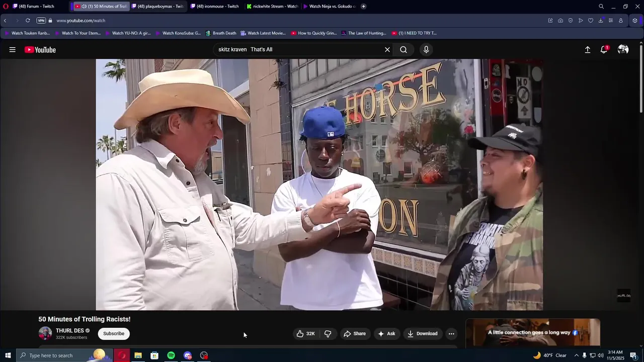Open the THURL DES channel name link
The height and width of the screenshot is (362, 644).
pos(70,331)
